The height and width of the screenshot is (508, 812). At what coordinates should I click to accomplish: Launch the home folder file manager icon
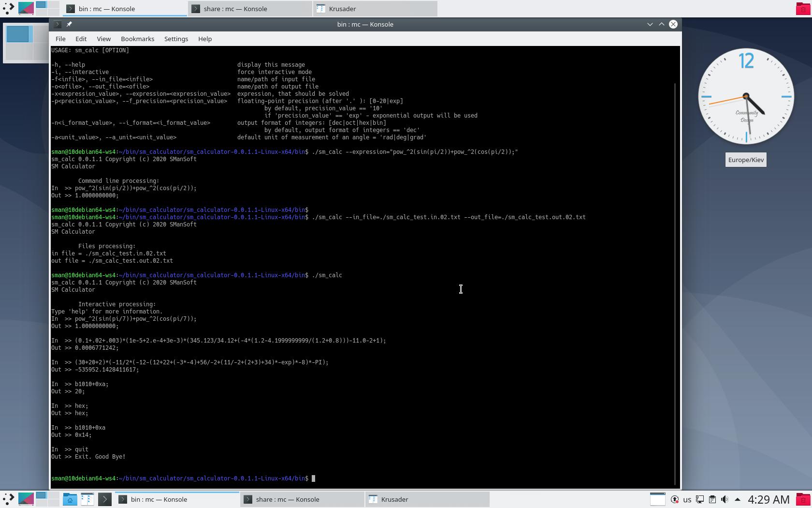70,499
